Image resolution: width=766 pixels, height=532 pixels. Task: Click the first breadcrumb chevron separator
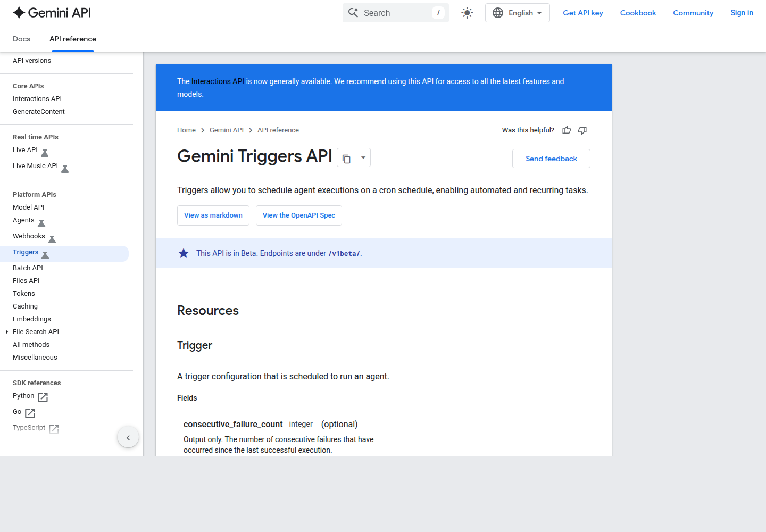pos(203,130)
